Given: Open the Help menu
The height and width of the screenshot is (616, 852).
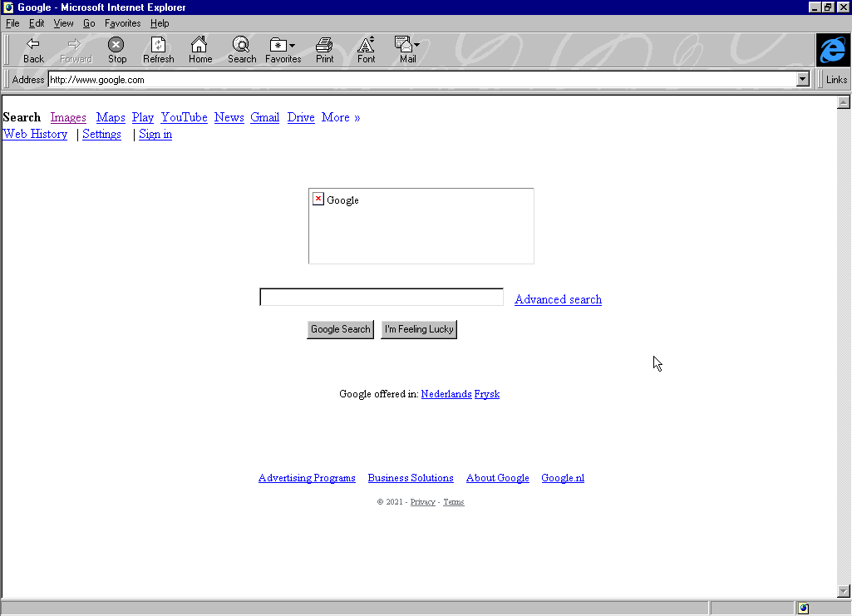Looking at the screenshot, I should [x=160, y=23].
